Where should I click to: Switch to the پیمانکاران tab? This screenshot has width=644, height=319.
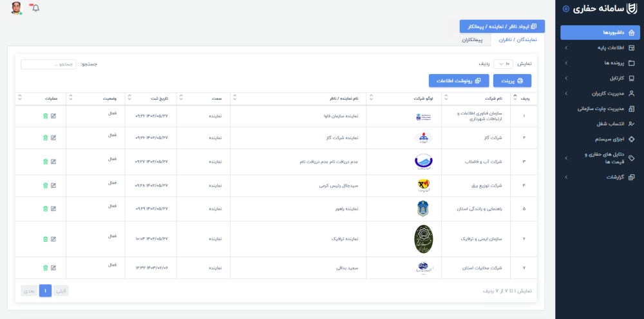(473, 40)
